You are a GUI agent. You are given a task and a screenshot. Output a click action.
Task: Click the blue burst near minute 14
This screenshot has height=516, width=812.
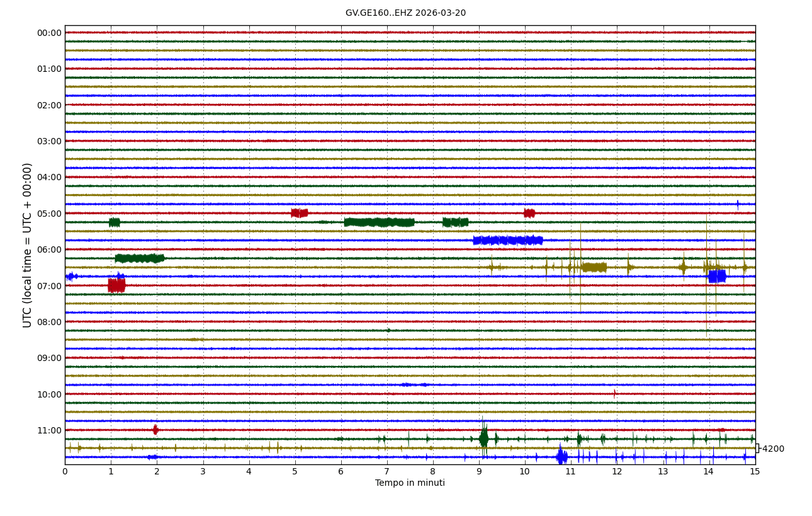click(x=717, y=276)
